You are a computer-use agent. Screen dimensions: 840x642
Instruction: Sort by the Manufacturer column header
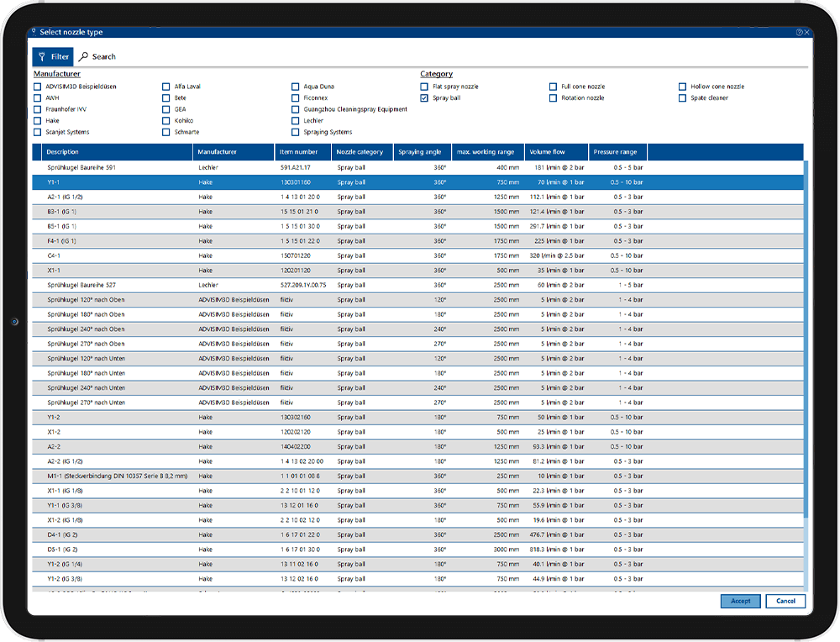coord(234,152)
